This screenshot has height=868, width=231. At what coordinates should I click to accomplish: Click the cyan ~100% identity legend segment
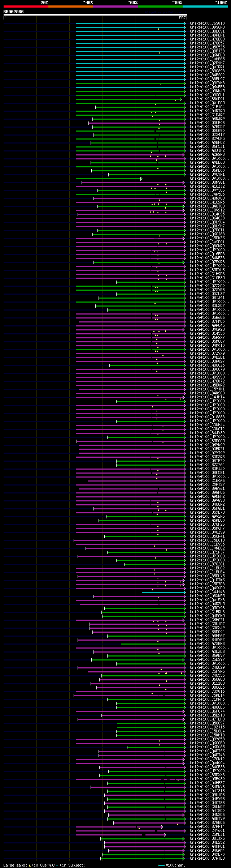[205, 7]
